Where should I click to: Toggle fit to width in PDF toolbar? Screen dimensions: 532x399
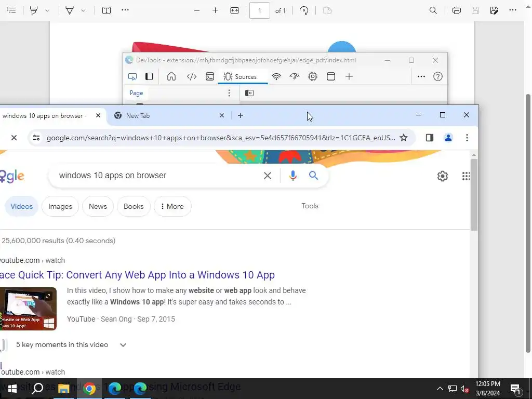pyautogui.click(x=234, y=10)
